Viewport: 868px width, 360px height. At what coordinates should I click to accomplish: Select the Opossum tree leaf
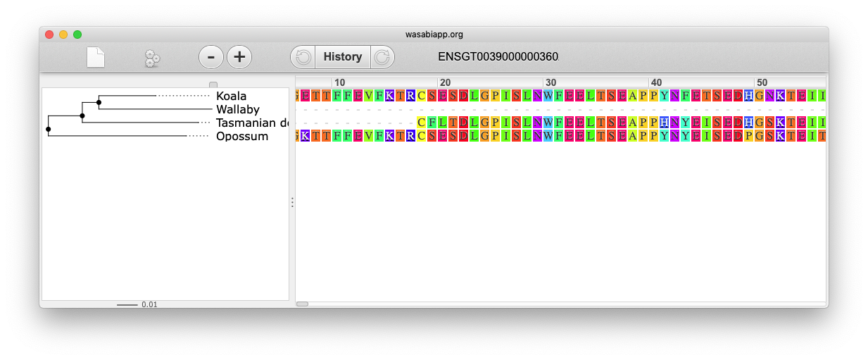tap(242, 136)
